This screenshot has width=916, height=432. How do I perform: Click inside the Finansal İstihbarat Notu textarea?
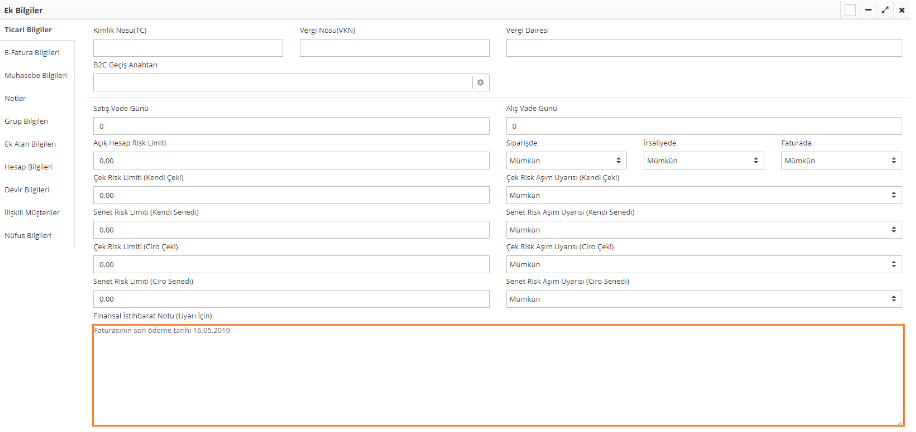pos(498,380)
